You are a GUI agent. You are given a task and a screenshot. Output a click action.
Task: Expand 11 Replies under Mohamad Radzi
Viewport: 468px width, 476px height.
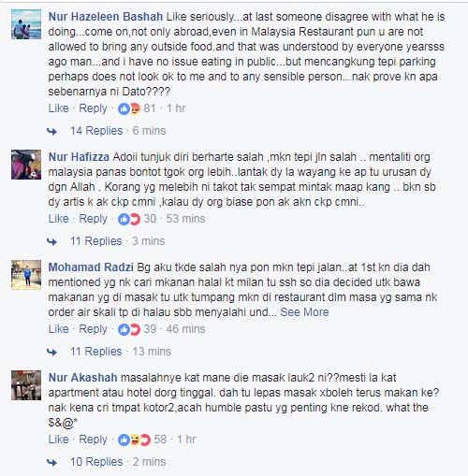[95, 352]
